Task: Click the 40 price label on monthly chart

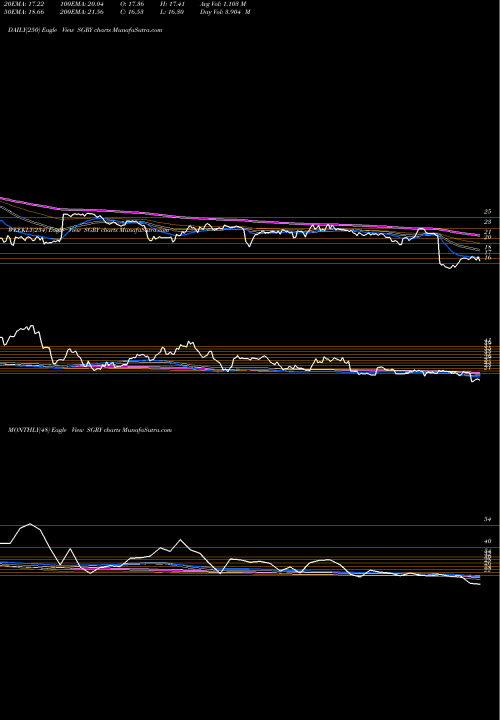Action: [488, 541]
